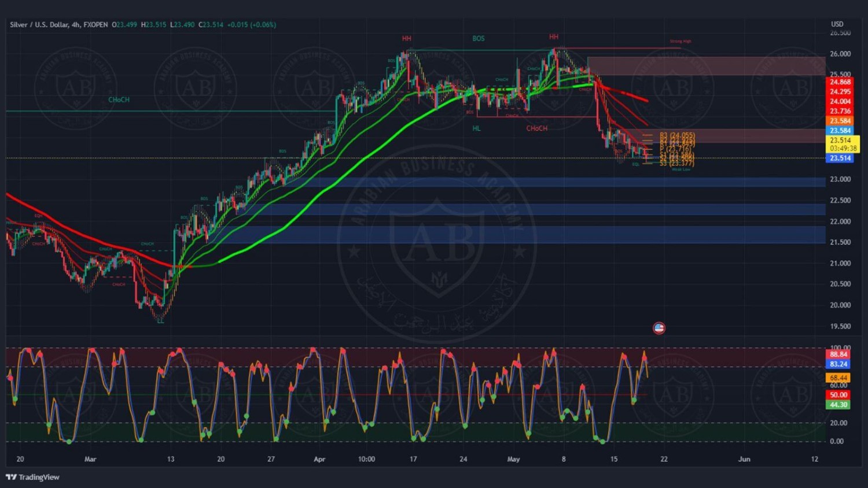The width and height of the screenshot is (868, 488).
Task: Click the Apr label on time axis
Action: (x=319, y=459)
